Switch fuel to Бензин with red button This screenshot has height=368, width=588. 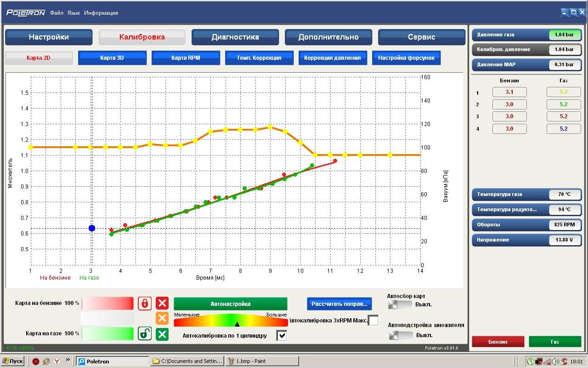click(498, 342)
